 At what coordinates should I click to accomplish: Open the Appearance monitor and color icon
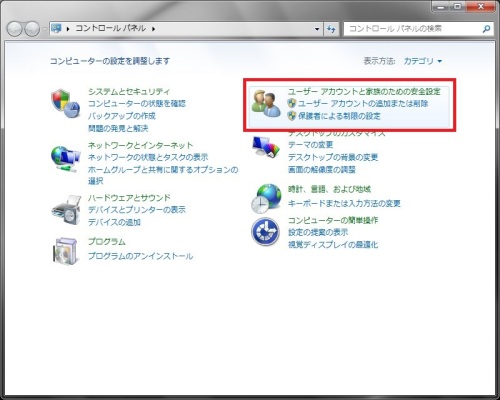pyautogui.click(x=266, y=146)
